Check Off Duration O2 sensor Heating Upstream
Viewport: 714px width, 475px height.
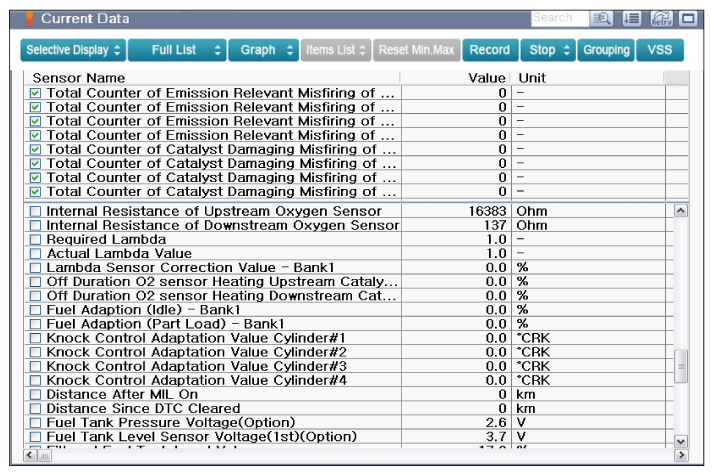point(35,282)
